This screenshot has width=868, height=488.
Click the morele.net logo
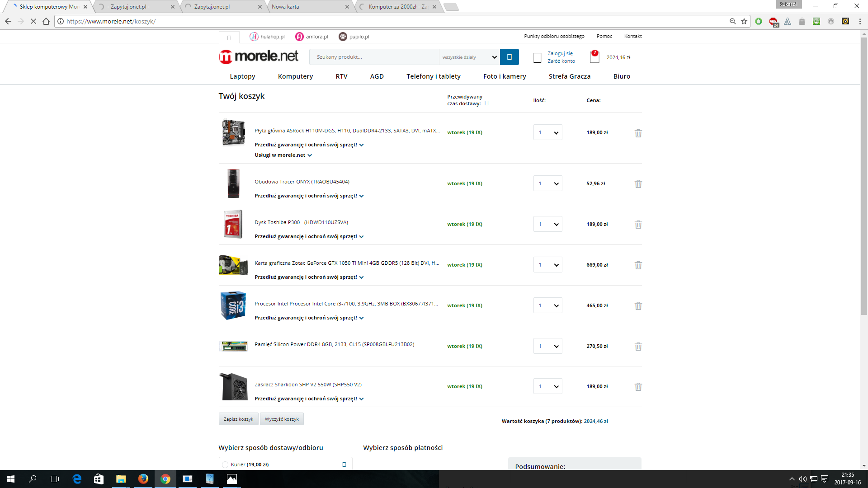258,56
